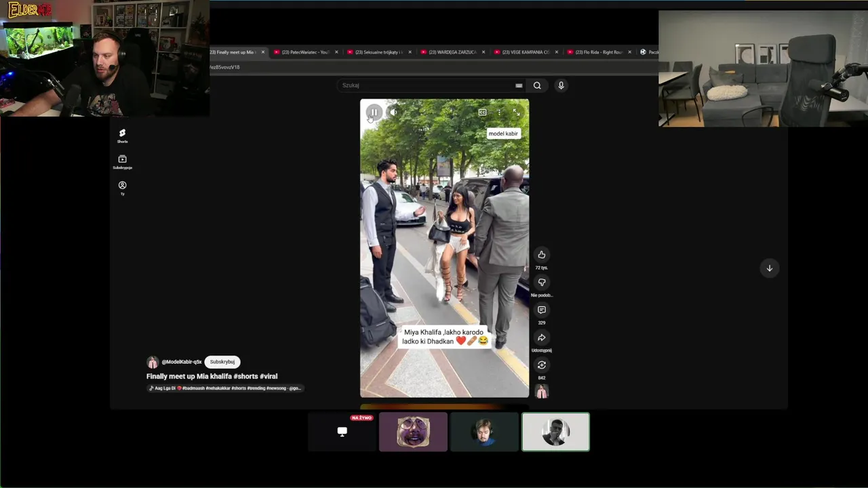Dislike the Short with thumbs down
This screenshot has width=868, height=488.
click(x=541, y=283)
